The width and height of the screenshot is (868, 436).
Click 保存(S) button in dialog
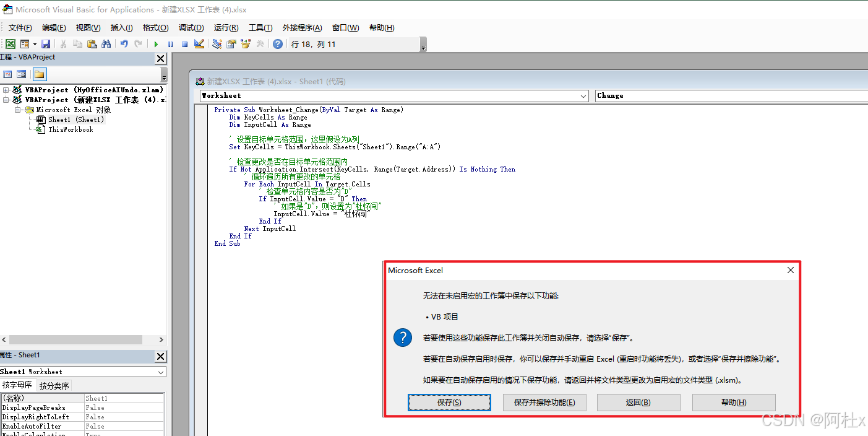[x=449, y=403]
